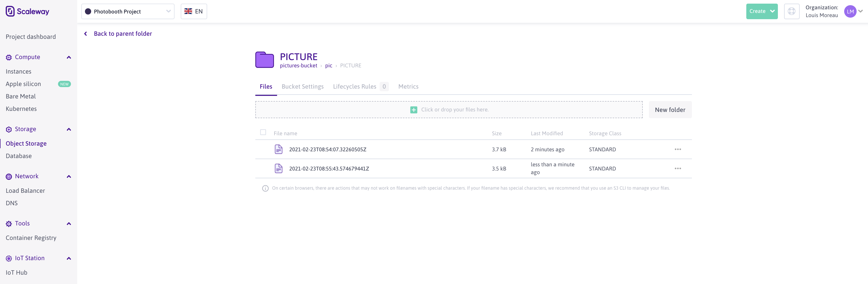The image size is (868, 284).
Task: Toggle the select-all files checkbox
Action: click(x=263, y=132)
